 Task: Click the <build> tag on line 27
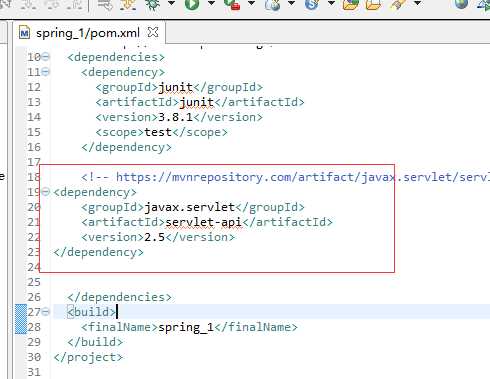(91, 312)
